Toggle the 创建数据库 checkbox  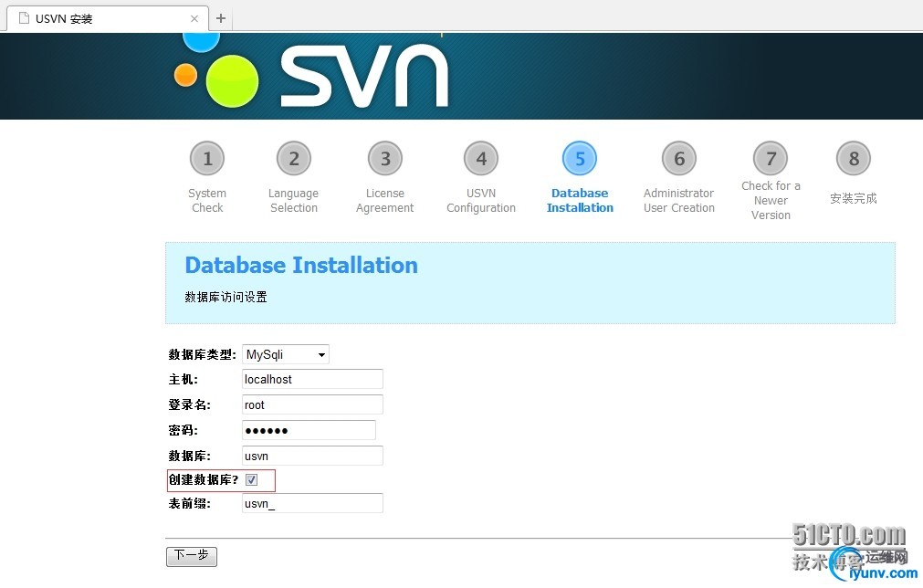click(x=251, y=479)
